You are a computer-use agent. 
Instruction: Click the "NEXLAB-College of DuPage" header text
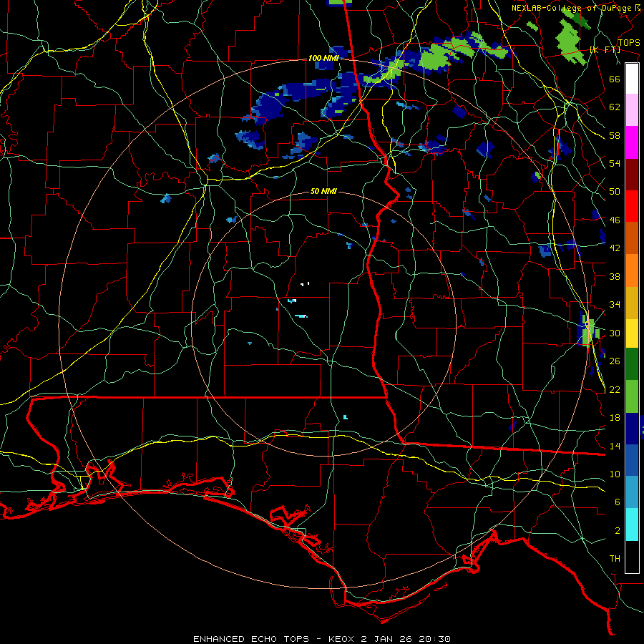[572, 8]
